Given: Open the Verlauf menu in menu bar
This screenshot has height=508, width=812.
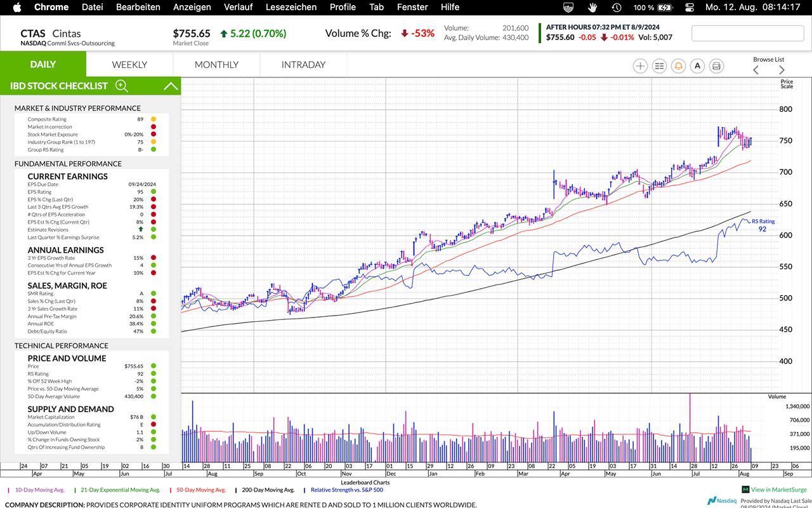Looking at the screenshot, I should tap(238, 7).
